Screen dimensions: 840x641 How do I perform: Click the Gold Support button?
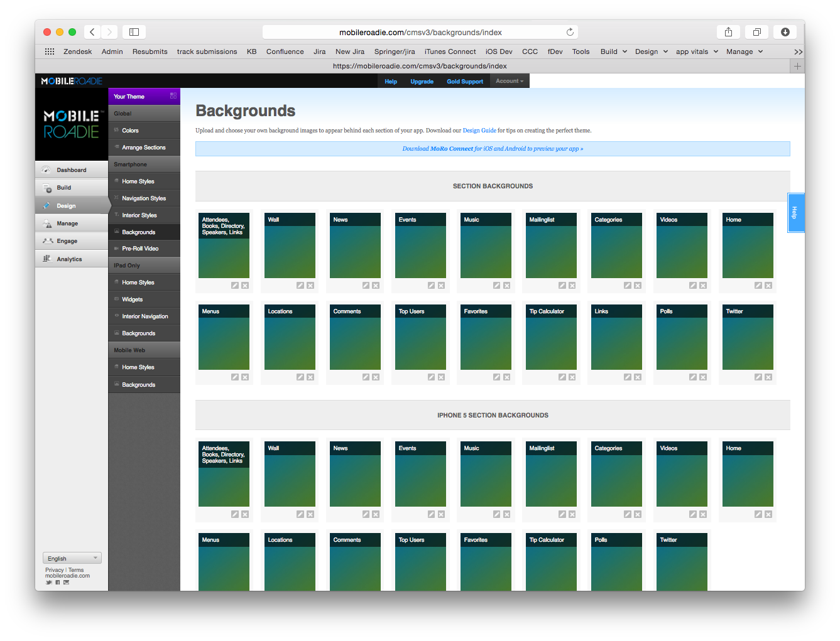[x=465, y=82]
